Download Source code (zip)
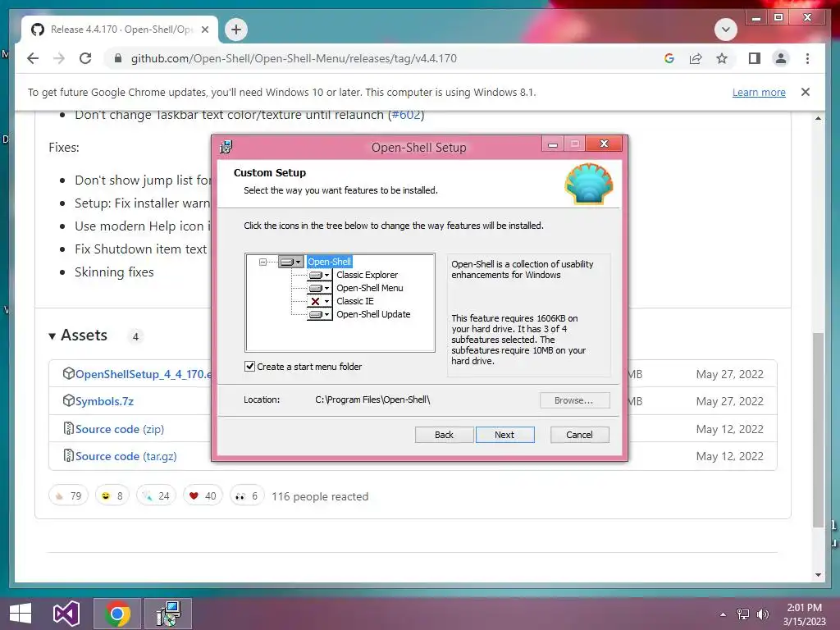This screenshot has height=630, width=840. 120,429
